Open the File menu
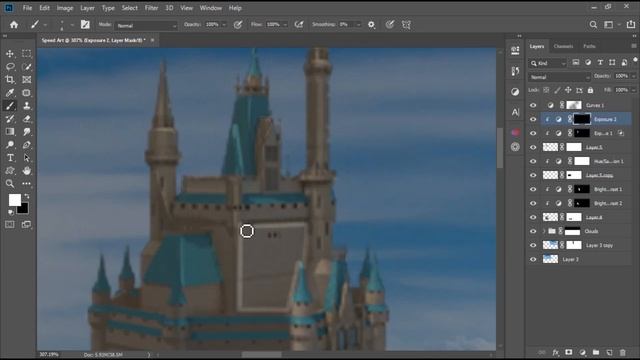The height and width of the screenshot is (360, 640). click(27, 8)
